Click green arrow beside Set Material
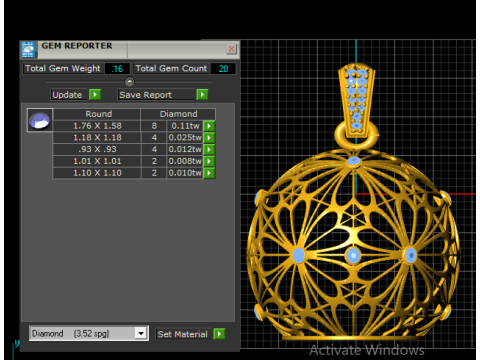Viewport: 480px width, 360px height. click(x=219, y=334)
